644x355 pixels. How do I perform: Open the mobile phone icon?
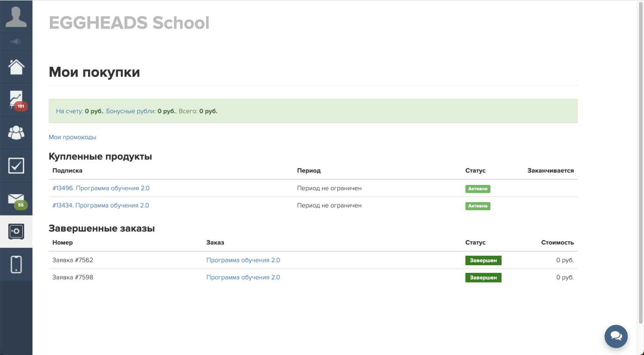click(x=16, y=265)
